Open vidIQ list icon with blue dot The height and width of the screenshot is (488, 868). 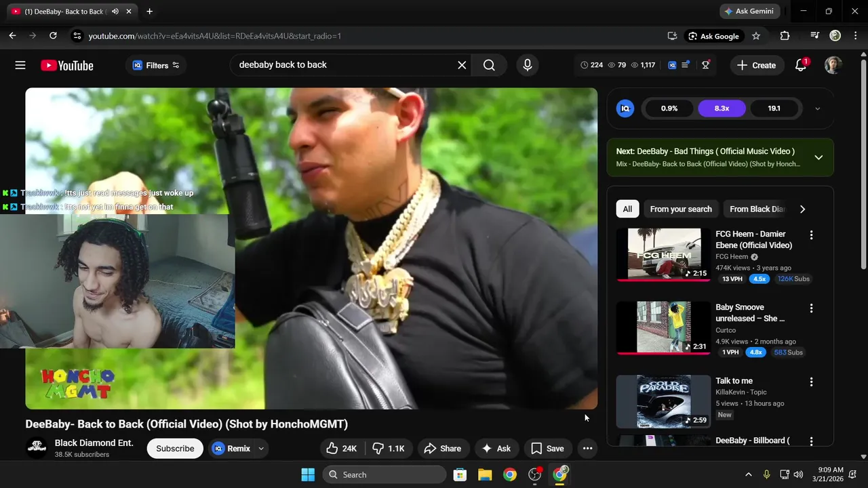click(686, 65)
